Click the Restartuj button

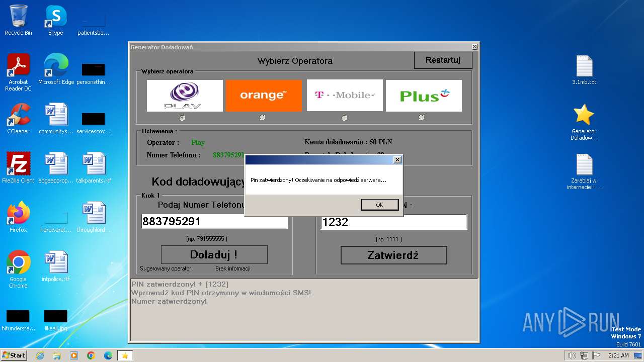click(x=443, y=60)
